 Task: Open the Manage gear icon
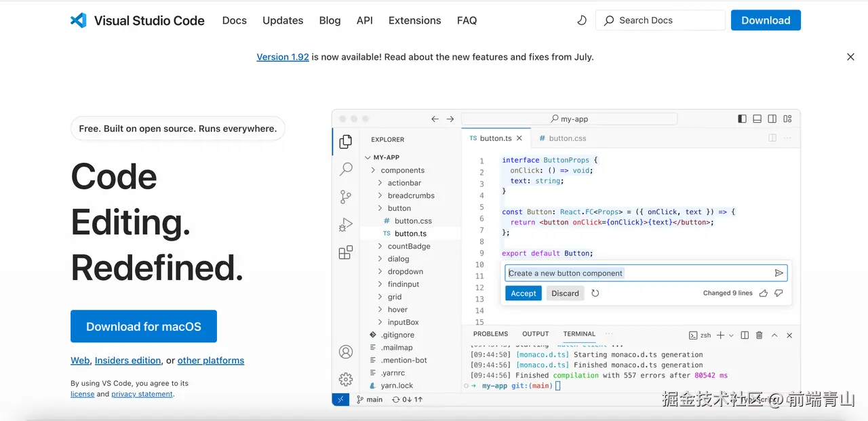tap(346, 379)
